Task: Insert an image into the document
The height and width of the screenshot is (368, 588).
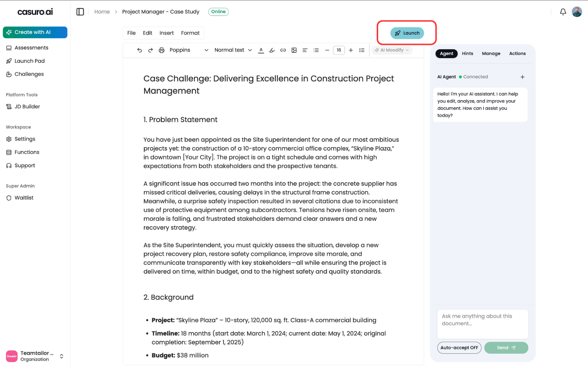Action: click(x=294, y=50)
